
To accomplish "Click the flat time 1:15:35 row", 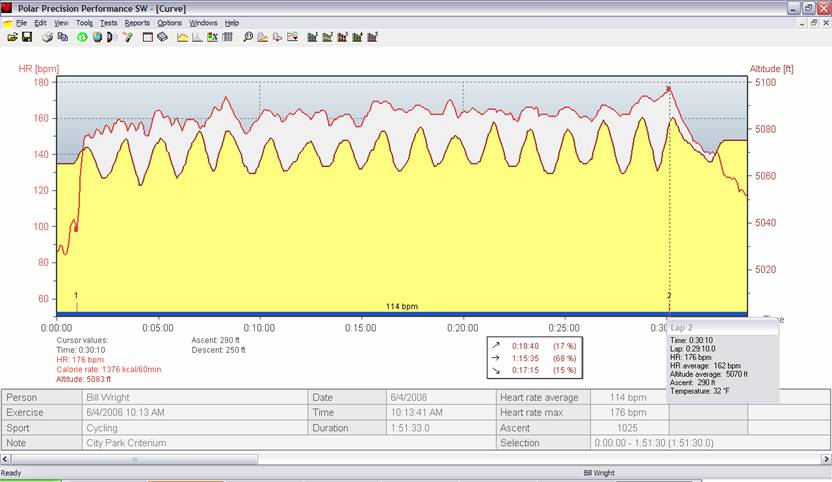I will (x=534, y=358).
